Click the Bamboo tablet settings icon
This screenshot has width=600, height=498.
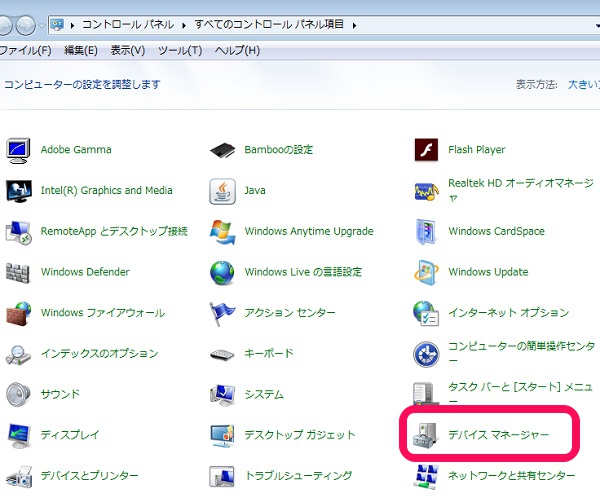tap(222, 150)
